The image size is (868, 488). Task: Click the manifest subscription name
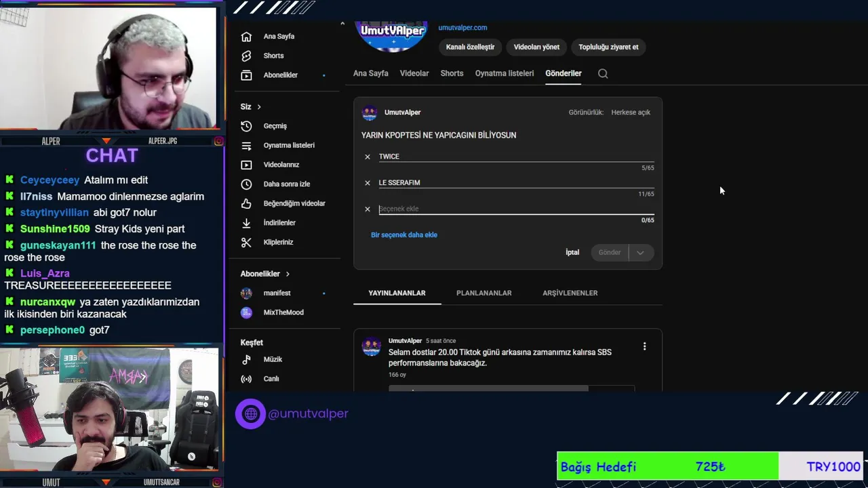click(277, 293)
